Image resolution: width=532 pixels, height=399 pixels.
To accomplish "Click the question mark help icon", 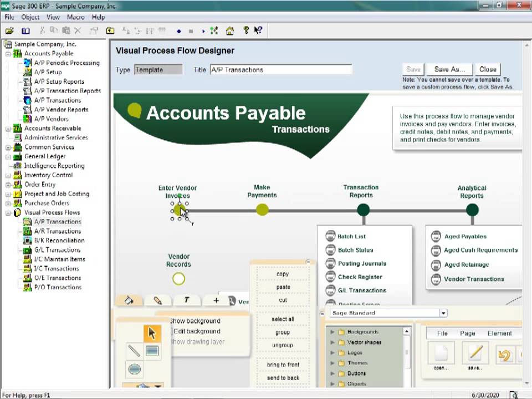I will click(246, 30).
